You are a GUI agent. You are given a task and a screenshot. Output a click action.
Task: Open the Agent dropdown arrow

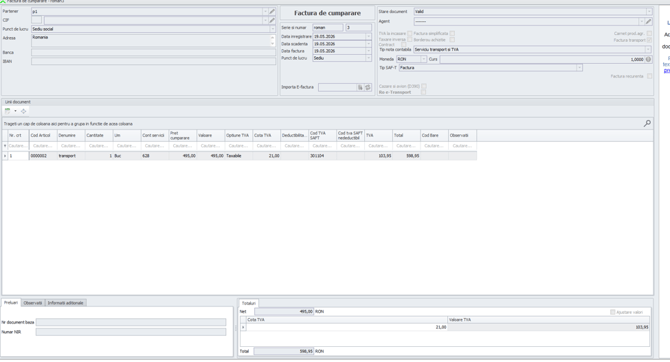tap(641, 21)
